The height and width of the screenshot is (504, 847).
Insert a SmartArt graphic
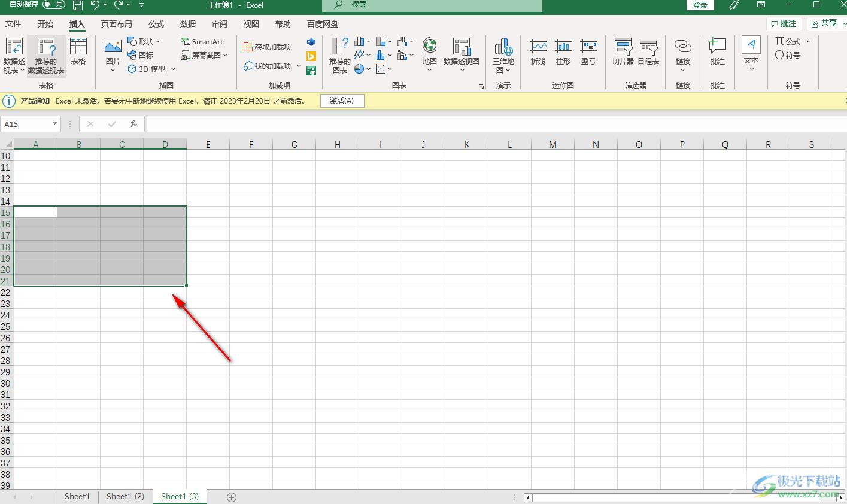(202, 41)
